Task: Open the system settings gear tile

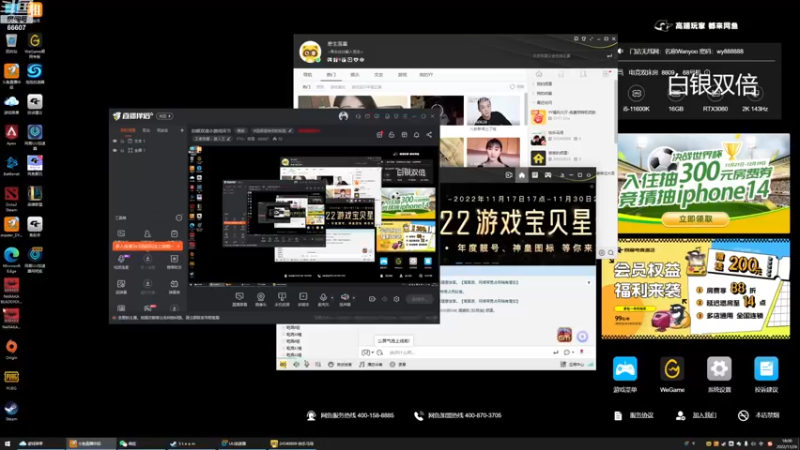Action: [719, 369]
